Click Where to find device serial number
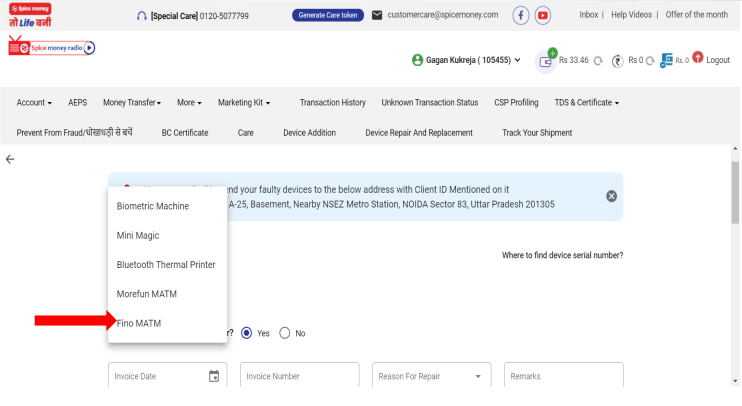 click(562, 256)
